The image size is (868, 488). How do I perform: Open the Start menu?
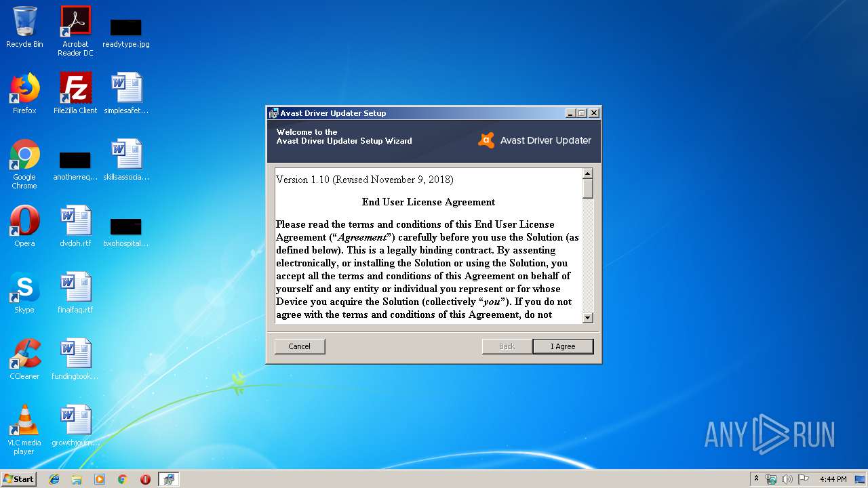point(18,479)
